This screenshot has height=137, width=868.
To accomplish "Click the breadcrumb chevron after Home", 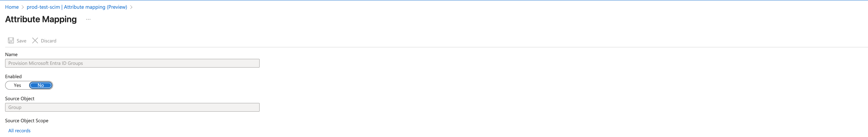I will [x=23, y=7].
